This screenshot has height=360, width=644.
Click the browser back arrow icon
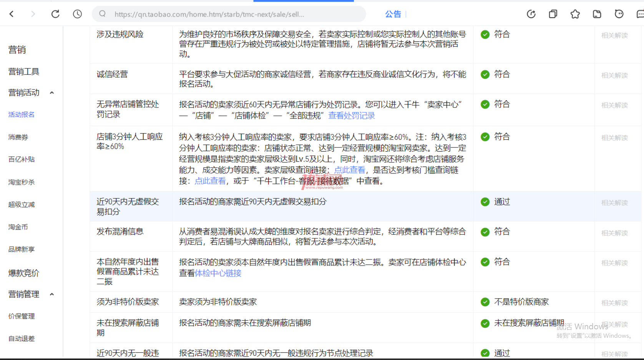(12, 14)
